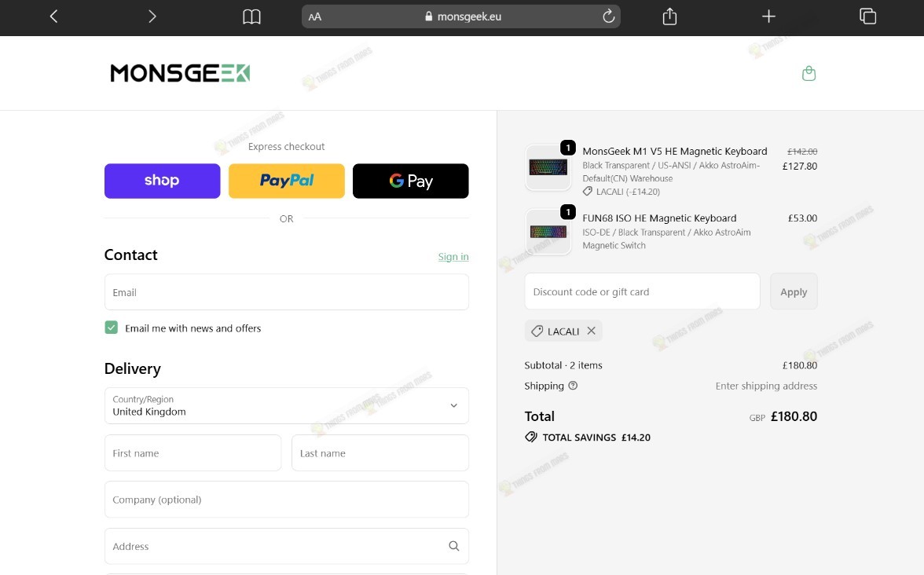Uncheck Email me with news and offers
924x575 pixels.
click(112, 328)
